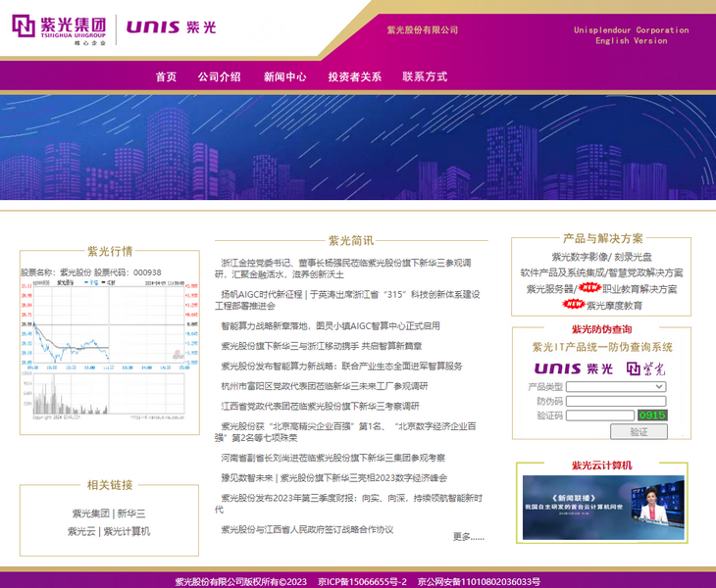Open the 新闻联播 cloud computer video thumbnail
Screen dimensions: 716x588
(x=602, y=508)
